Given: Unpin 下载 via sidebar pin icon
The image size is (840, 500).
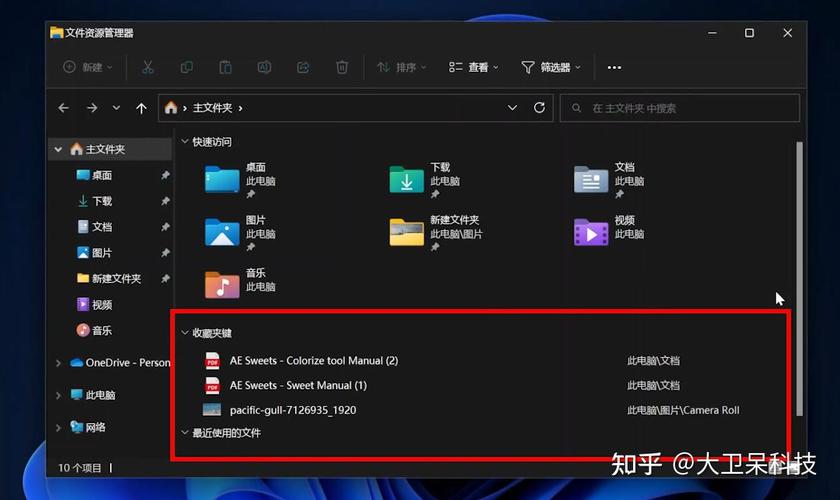Looking at the screenshot, I should coord(165,201).
